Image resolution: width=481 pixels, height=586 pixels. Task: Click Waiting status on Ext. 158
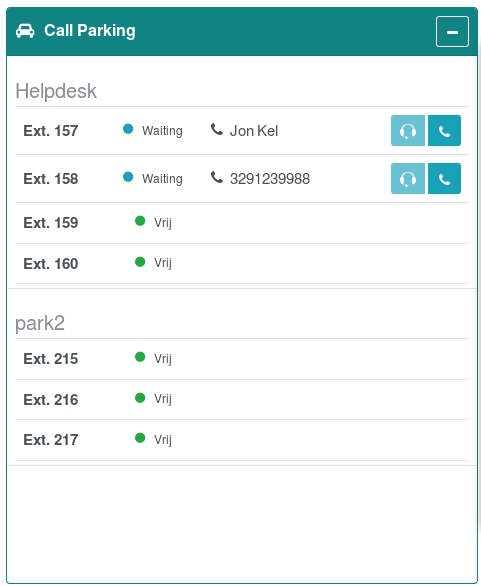point(162,179)
